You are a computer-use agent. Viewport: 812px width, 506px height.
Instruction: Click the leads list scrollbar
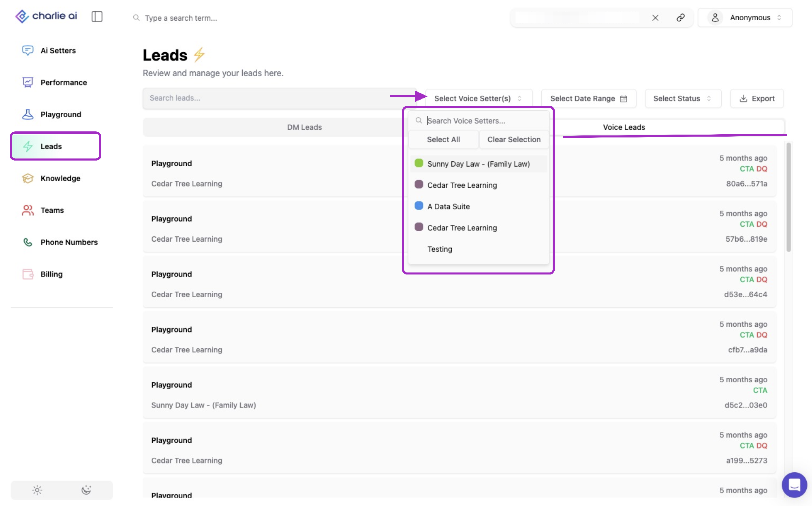pos(788,197)
